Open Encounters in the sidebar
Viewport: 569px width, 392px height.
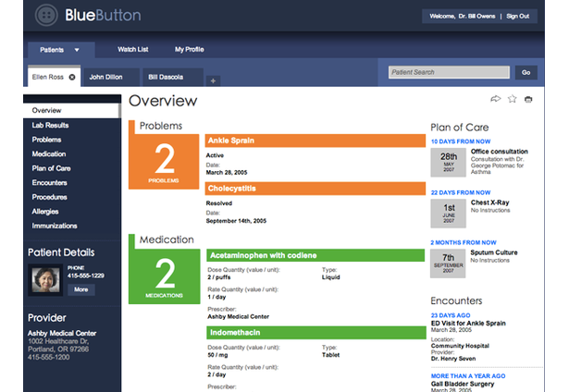click(x=49, y=183)
